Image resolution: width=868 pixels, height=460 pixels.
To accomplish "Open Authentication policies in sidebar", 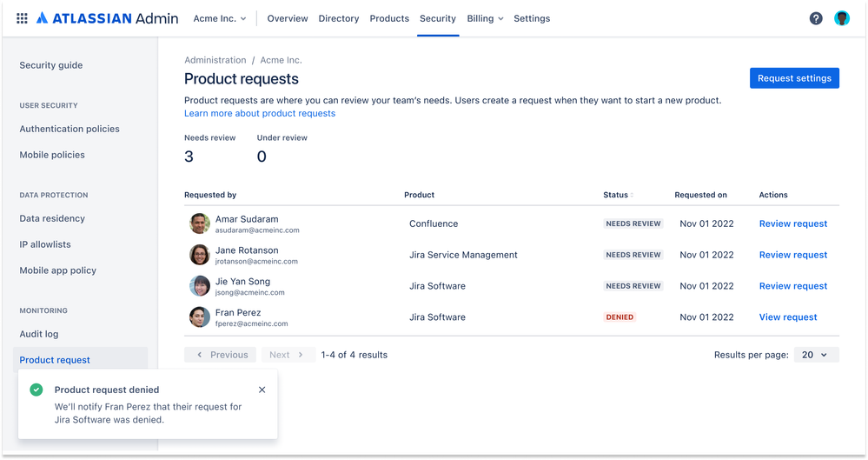I will tap(70, 129).
